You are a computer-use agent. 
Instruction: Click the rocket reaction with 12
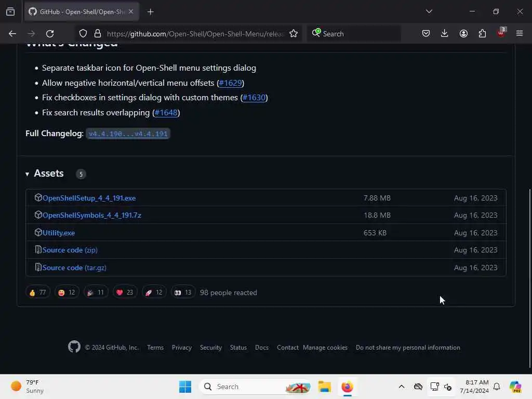click(x=154, y=292)
